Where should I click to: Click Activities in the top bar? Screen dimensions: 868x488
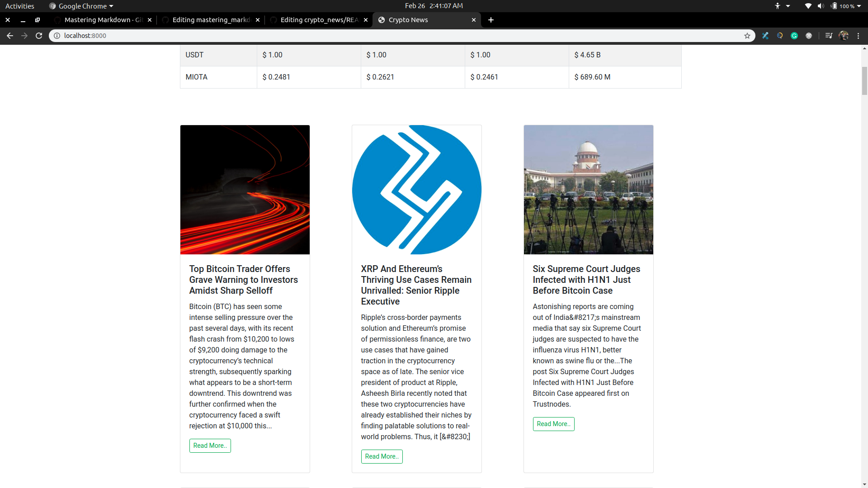pyautogui.click(x=19, y=6)
